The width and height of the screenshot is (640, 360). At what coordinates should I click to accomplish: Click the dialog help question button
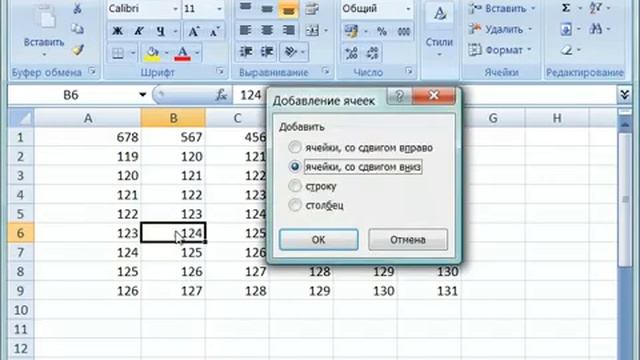(x=399, y=96)
